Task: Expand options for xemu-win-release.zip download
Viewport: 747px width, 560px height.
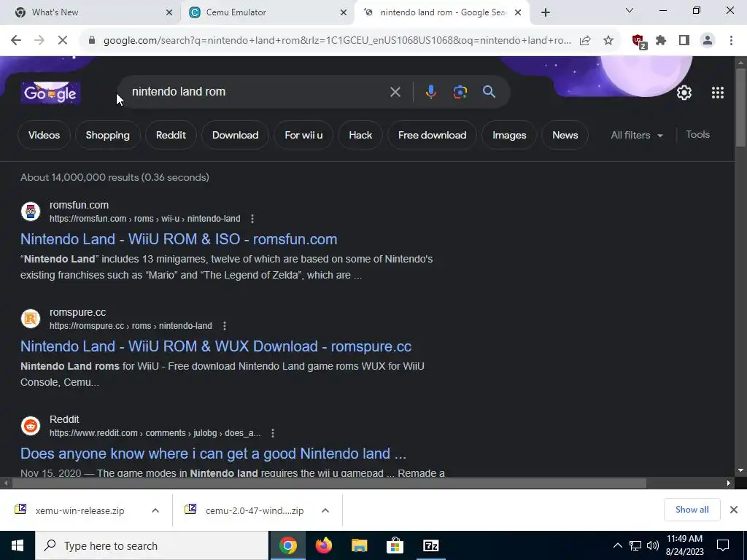Action: 155,510
